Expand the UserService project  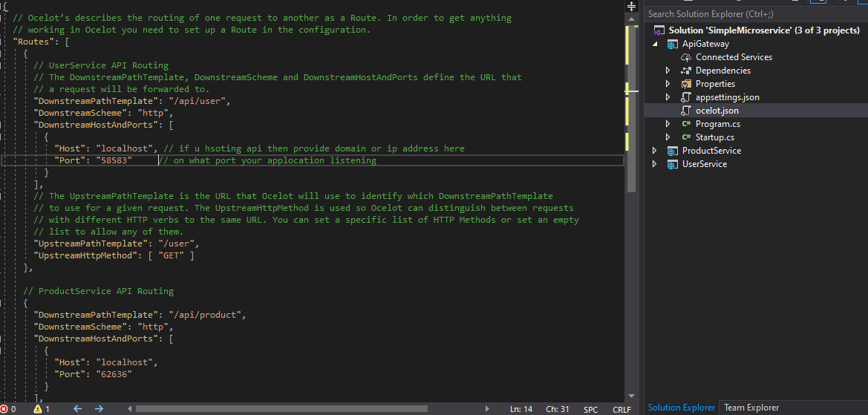pyautogui.click(x=654, y=164)
